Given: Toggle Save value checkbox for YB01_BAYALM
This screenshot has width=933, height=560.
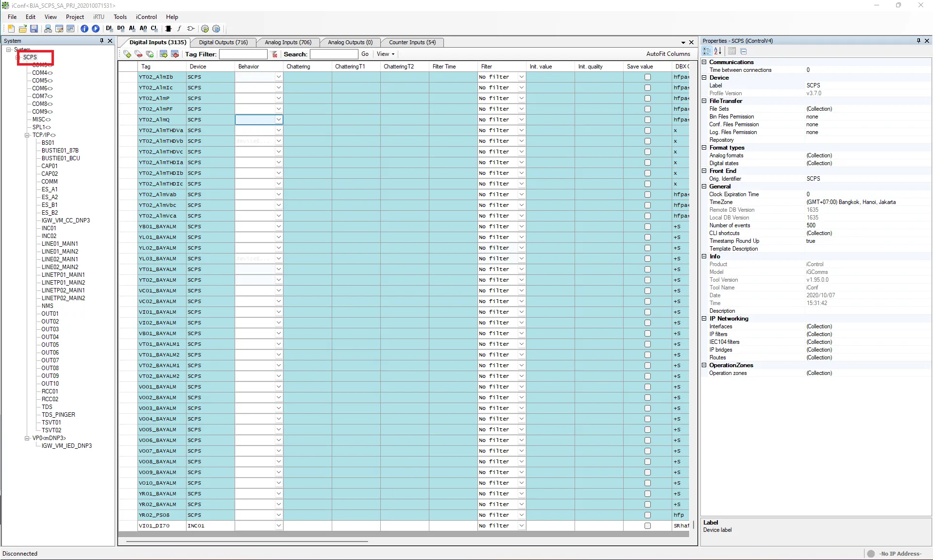Looking at the screenshot, I should point(647,226).
